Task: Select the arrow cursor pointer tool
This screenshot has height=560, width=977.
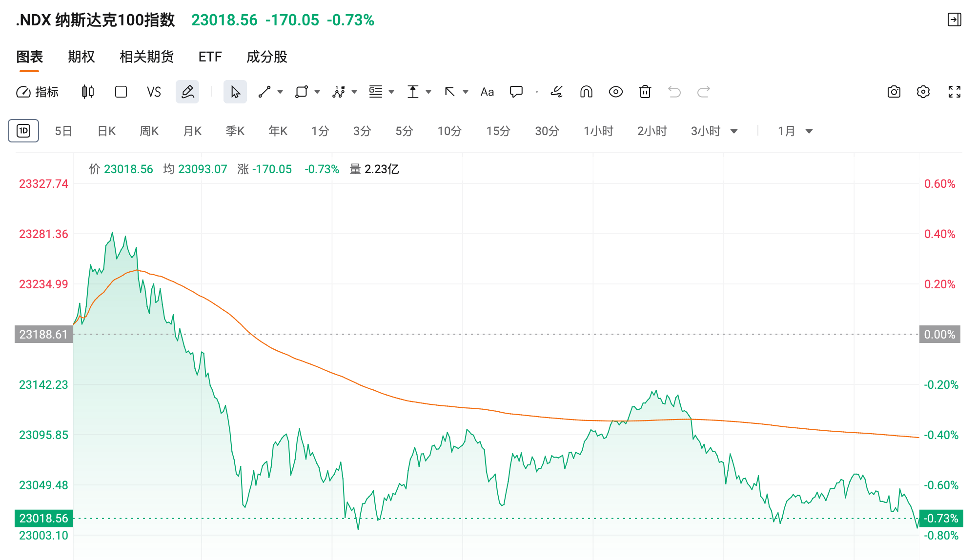Action: point(235,92)
